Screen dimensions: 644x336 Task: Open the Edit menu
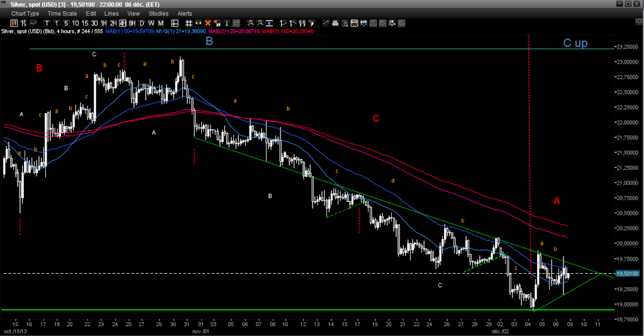point(91,14)
